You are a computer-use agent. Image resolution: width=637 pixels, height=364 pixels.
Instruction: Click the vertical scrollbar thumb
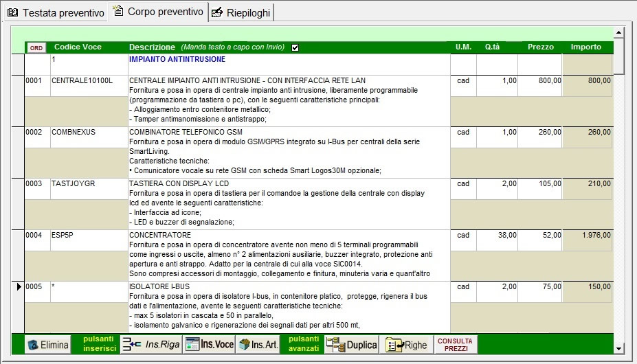(618, 56)
